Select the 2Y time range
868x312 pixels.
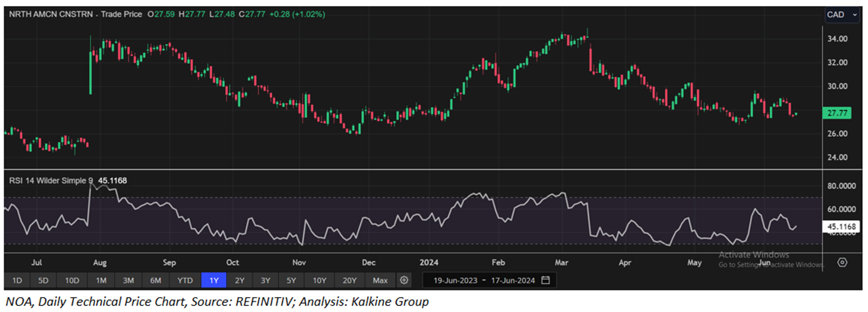[x=239, y=280]
